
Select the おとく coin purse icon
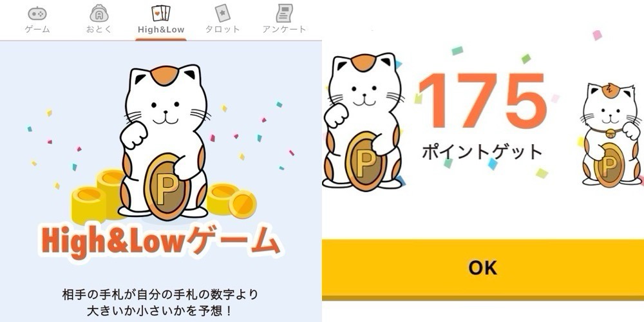pos(99,13)
